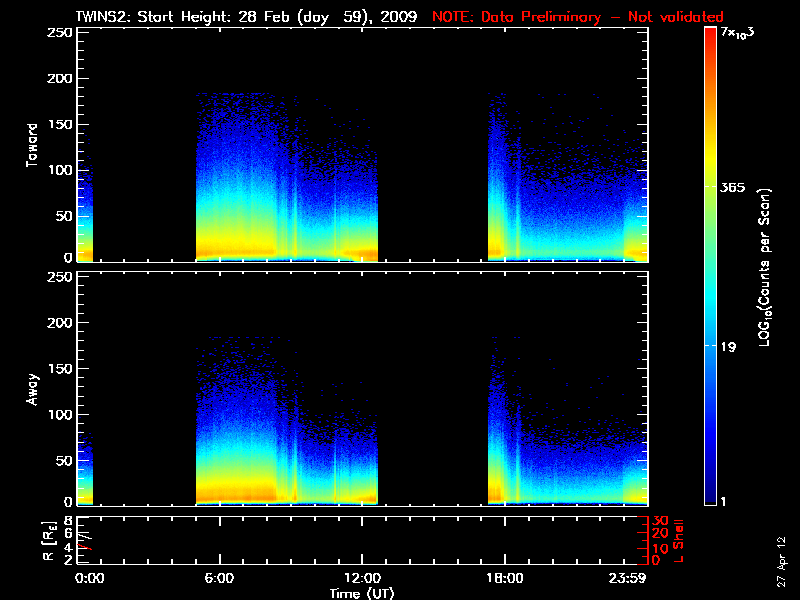Click the red top of the color bar

click(710, 34)
